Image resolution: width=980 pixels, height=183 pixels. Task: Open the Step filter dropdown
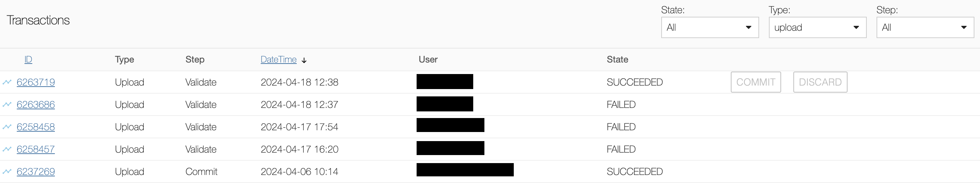tap(925, 27)
